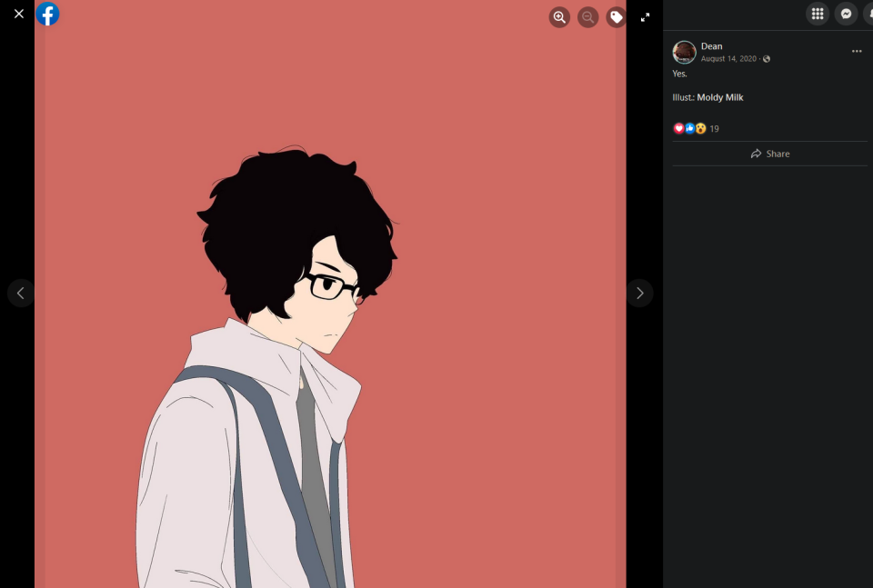Open the Facebook menu grid
The width and height of the screenshot is (873, 588).
click(818, 14)
